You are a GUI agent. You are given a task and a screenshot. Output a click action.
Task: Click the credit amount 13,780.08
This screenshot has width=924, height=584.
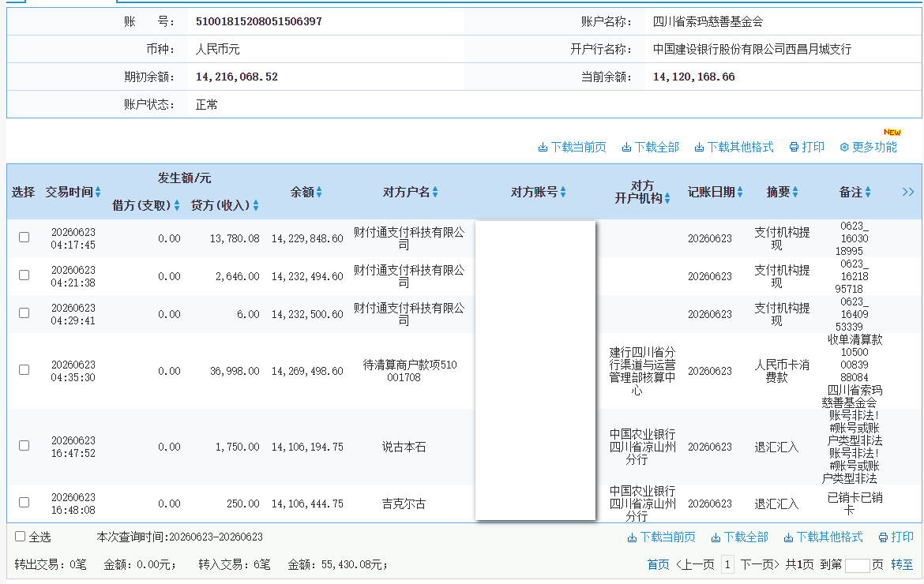pos(235,238)
